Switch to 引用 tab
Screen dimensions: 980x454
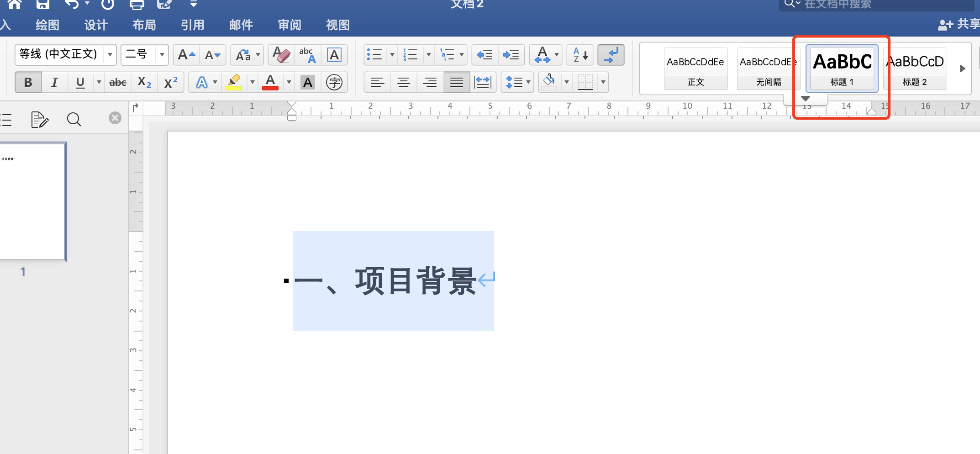coord(193,25)
